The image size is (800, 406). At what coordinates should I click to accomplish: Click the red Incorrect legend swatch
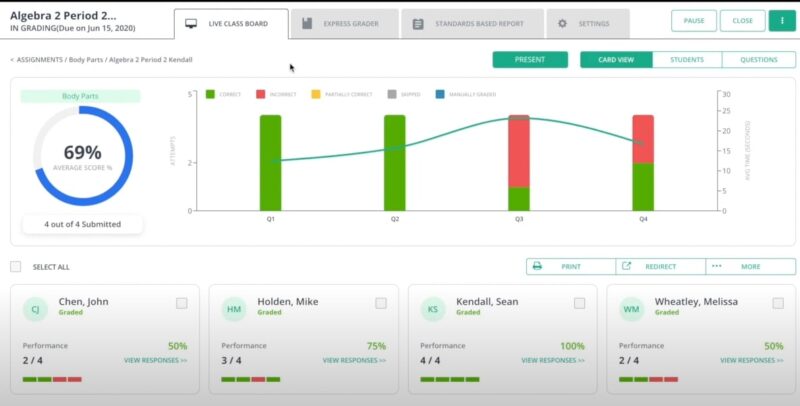point(260,94)
